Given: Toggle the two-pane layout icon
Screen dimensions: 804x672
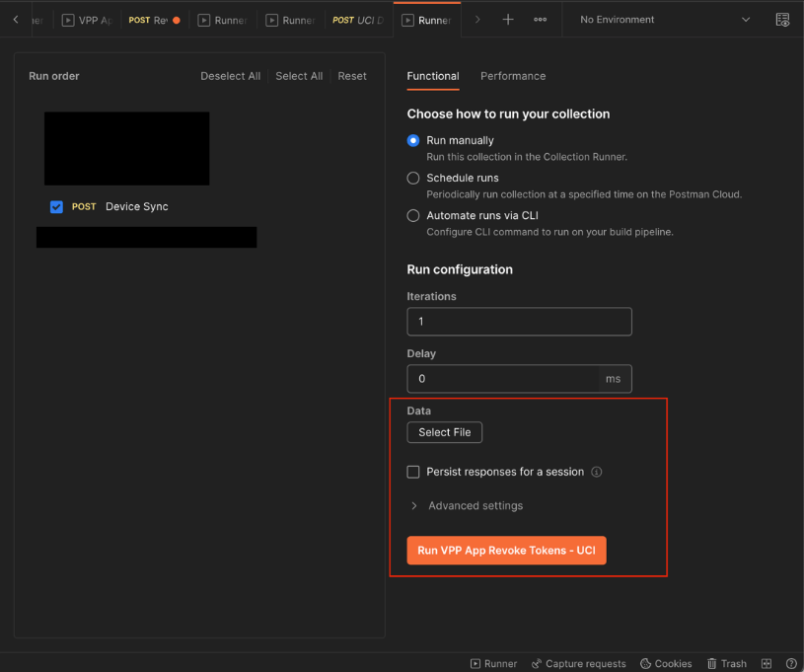Looking at the screenshot, I should [766, 663].
